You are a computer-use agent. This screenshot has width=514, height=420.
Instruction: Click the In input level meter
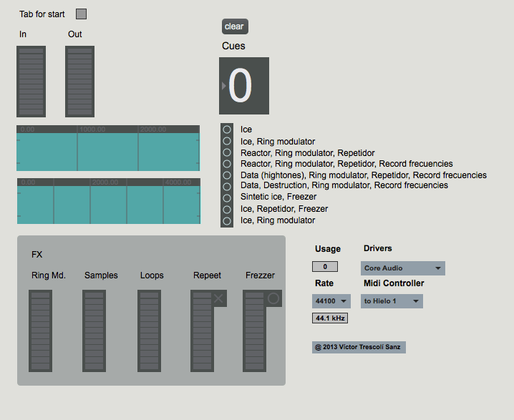pos(31,81)
